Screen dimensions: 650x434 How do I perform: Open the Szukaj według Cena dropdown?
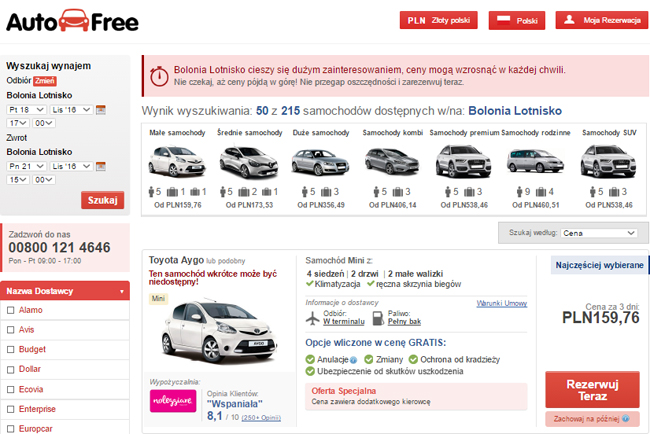pyautogui.click(x=599, y=233)
